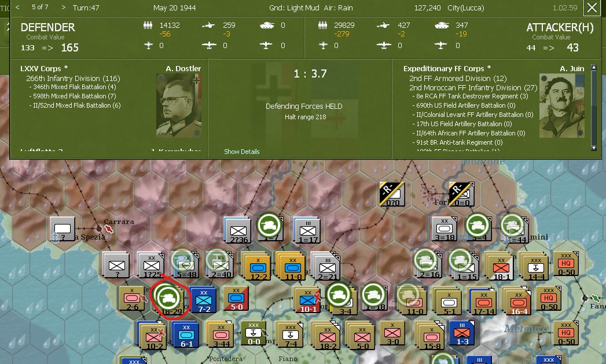The height and width of the screenshot is (364, 606).
Task: Click the A. Juin commander portrait
Action: 561,106
